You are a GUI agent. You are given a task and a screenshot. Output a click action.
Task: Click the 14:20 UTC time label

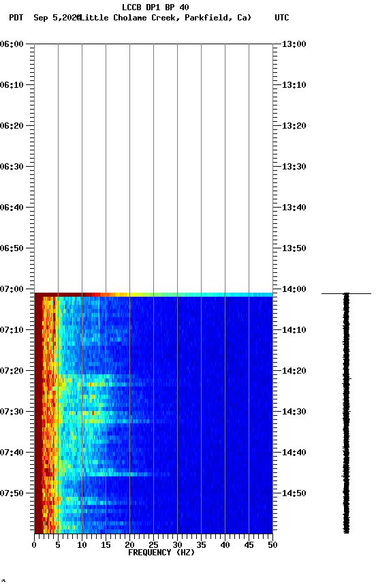(294, 371)
